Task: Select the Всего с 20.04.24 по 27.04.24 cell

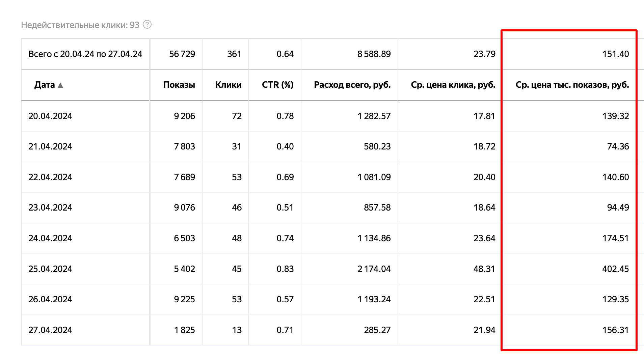Action: (x=85, y=54)
